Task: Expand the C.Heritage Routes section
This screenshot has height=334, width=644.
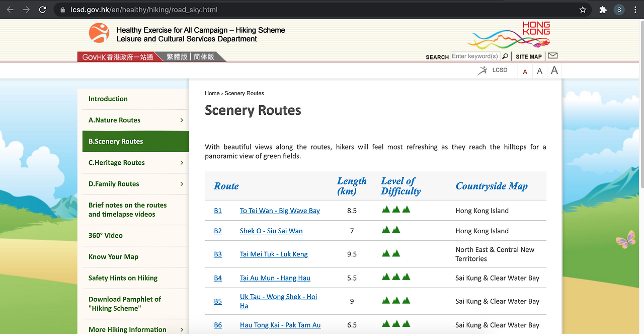Action: (117, 162)
